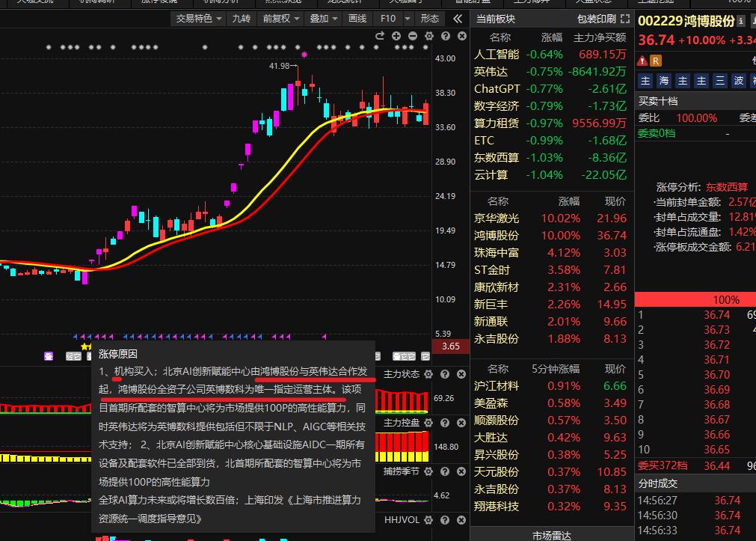Open the 前复权 adjustment dropdown

coord(280,19)
